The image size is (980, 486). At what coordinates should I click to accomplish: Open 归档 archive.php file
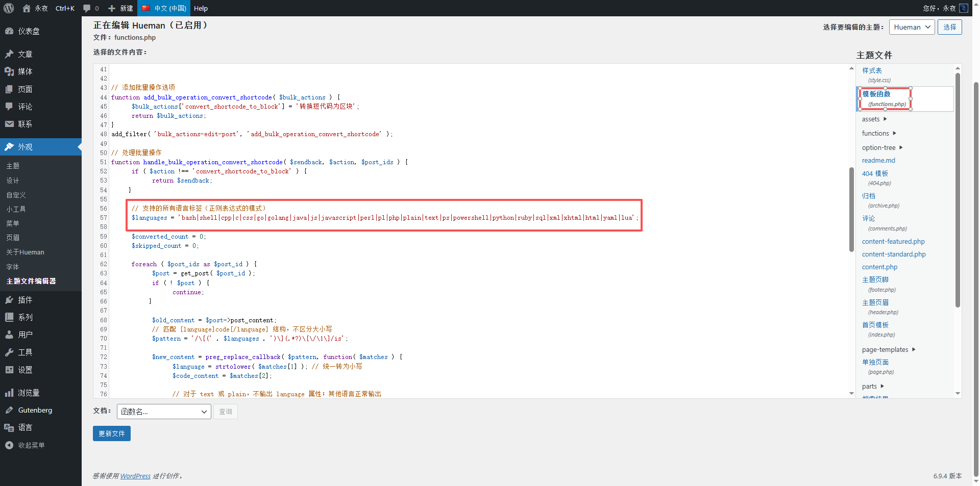click(869, 196)
